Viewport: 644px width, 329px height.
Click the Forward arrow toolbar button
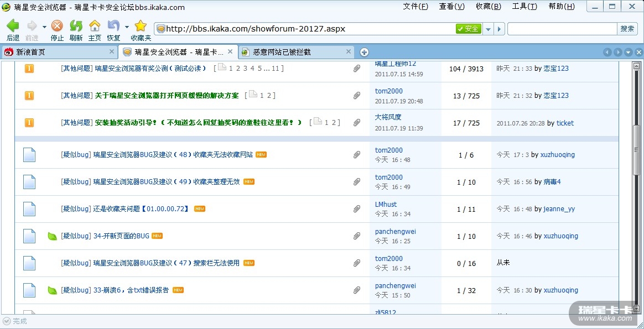click(32, 26)
